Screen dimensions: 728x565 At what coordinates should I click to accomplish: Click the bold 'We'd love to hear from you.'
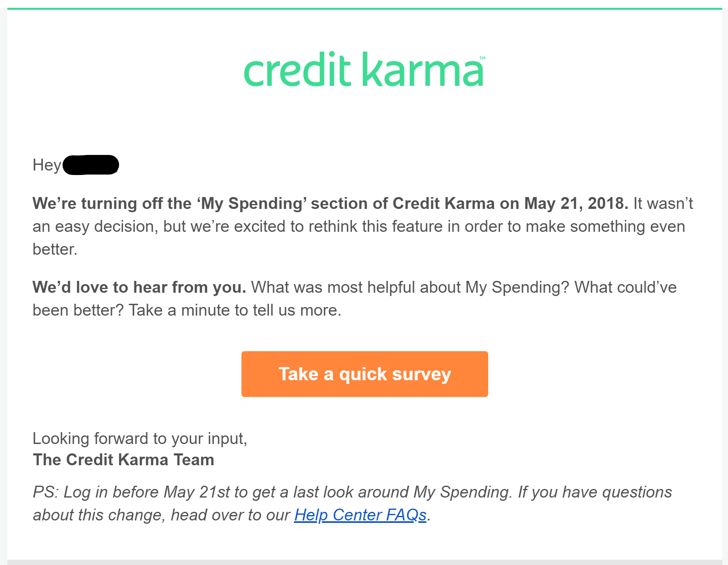[139, 287]
